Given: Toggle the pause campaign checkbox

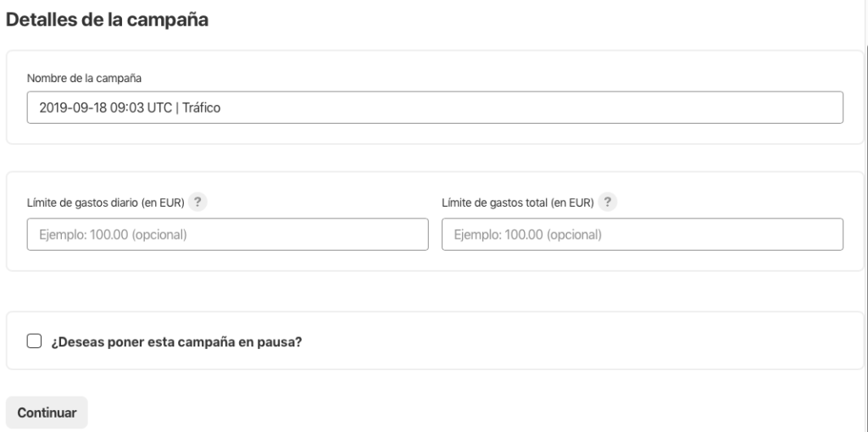Looking at the screenshot, I should [34, 341].
